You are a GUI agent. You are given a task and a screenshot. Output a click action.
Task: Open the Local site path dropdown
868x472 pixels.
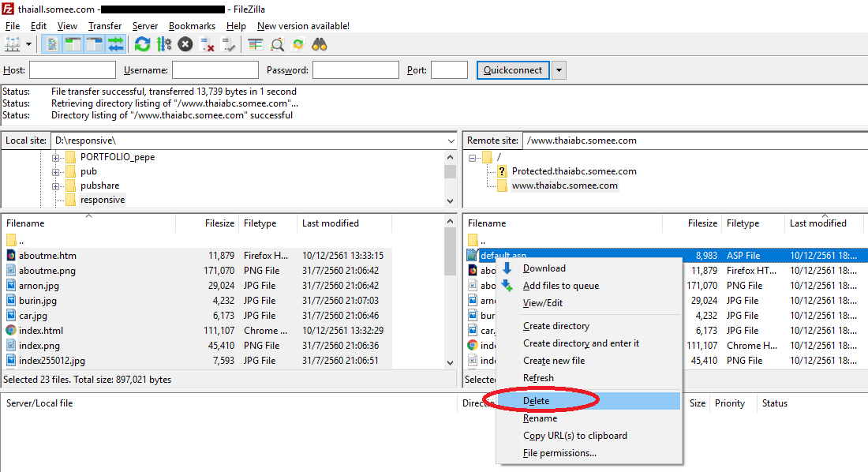coord(449,140)
